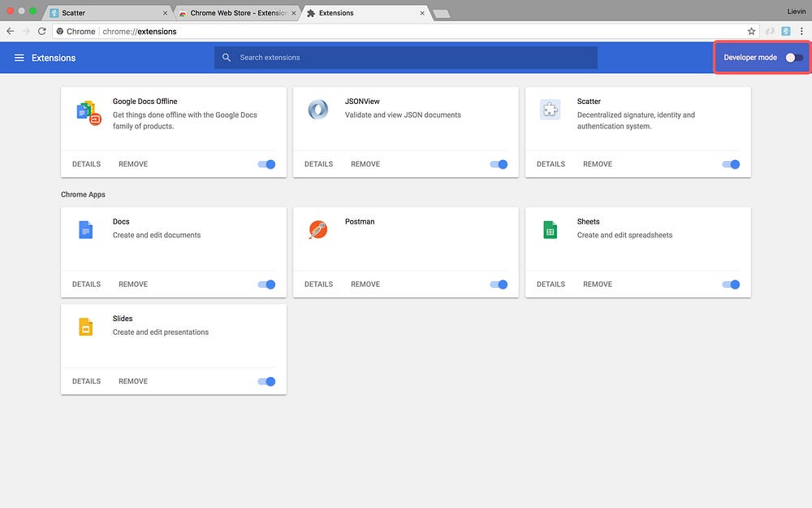Image resolution: width=812 pixels, height=508 pixels.
Task: Click the Search extensions field
Action: click(x=406, y=58)
